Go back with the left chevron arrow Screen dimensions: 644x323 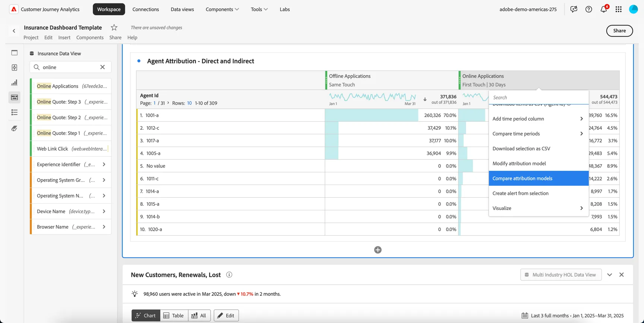(x=14, y=31)
